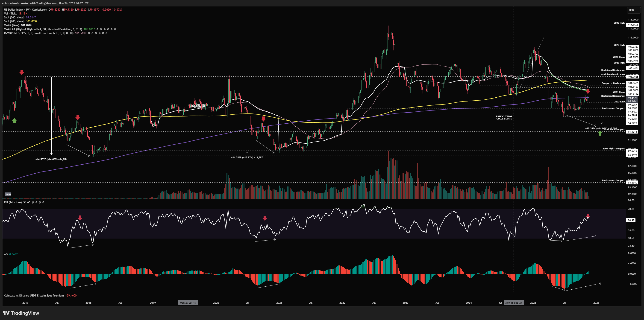
Task: Click the Coinbase vs Binance Spot Premium label
Action: [x=34, y=296]
